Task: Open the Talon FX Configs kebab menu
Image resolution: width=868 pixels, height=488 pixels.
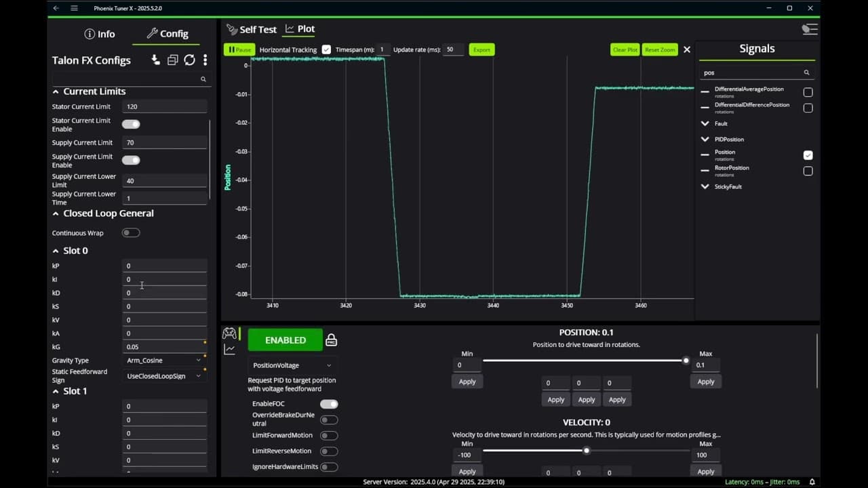Action: coord(205,60)
